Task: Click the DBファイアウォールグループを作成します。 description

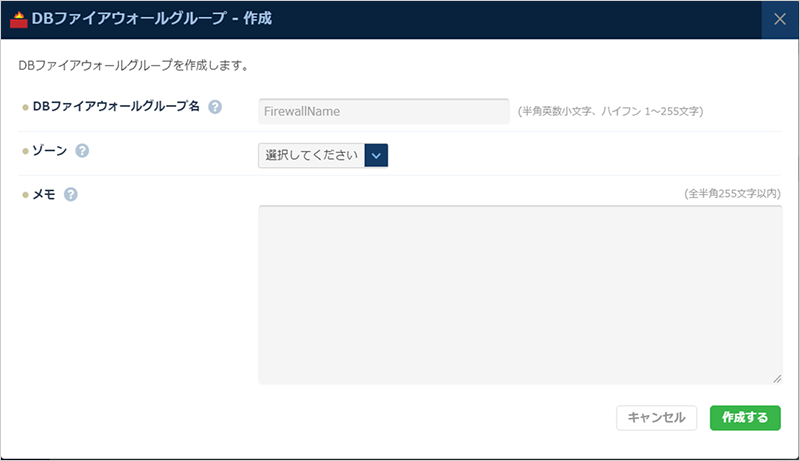Action: coord(134,66)
